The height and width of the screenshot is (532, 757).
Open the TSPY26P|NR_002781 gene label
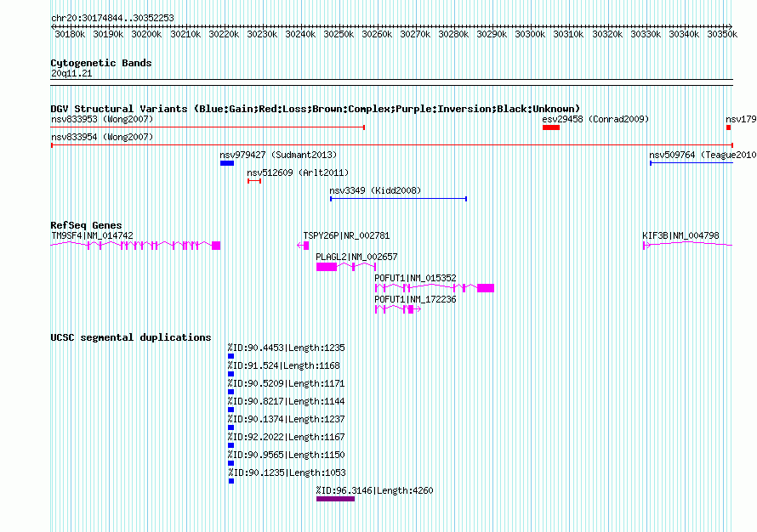346,235
